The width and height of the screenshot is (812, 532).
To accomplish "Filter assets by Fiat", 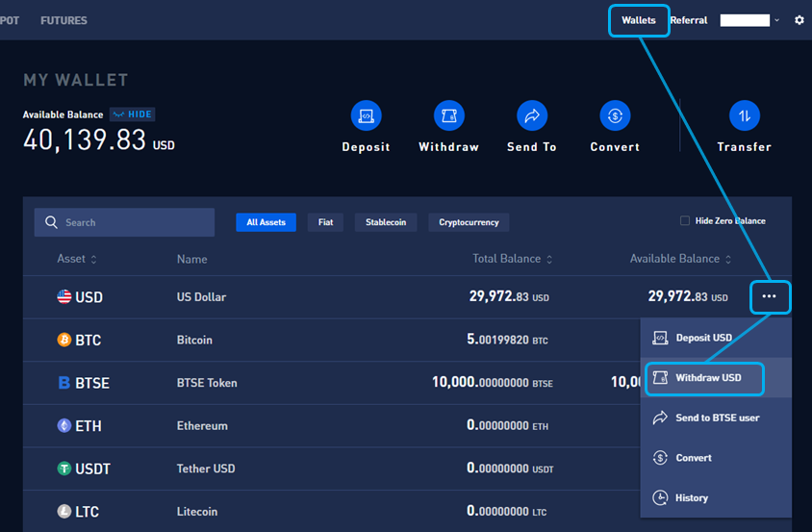I will tap(325, 222).
